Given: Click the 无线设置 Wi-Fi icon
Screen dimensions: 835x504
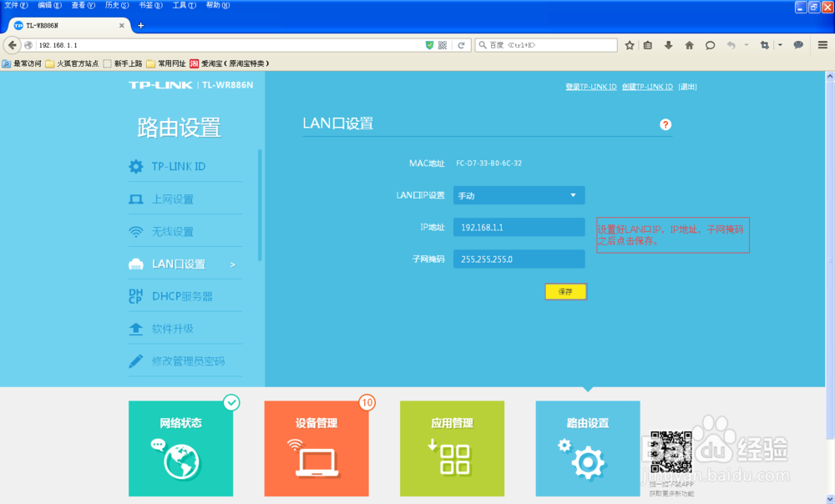Looking at the screenshot, I should 136,232.
